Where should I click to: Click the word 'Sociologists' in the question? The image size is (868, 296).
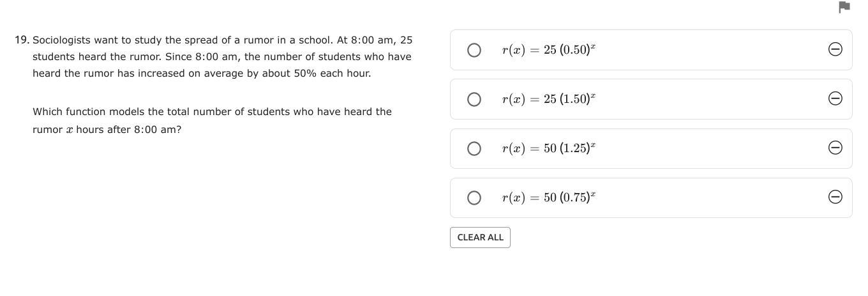[62, 40]
